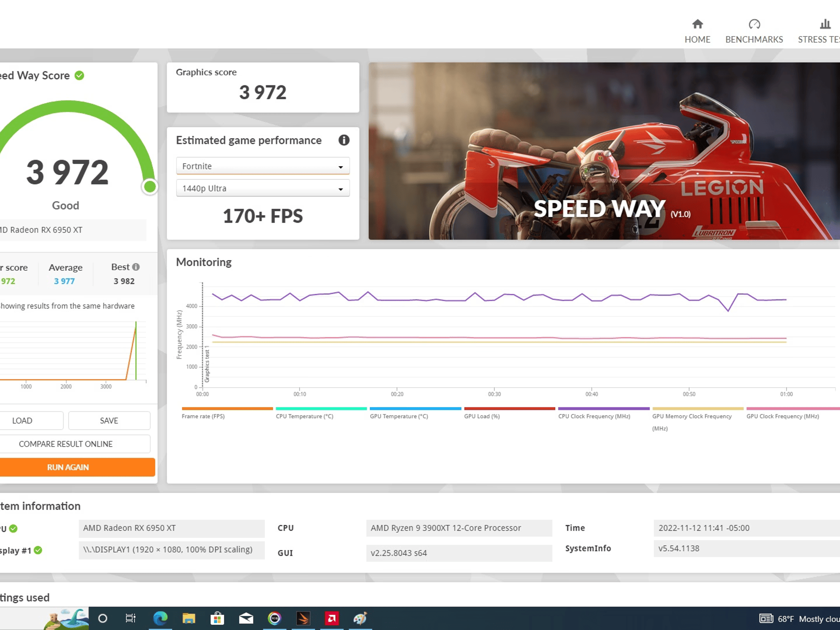Open the 1440p Ultra resolution dropdown
This screenshot has height=630, width=840.
[263, 188]
